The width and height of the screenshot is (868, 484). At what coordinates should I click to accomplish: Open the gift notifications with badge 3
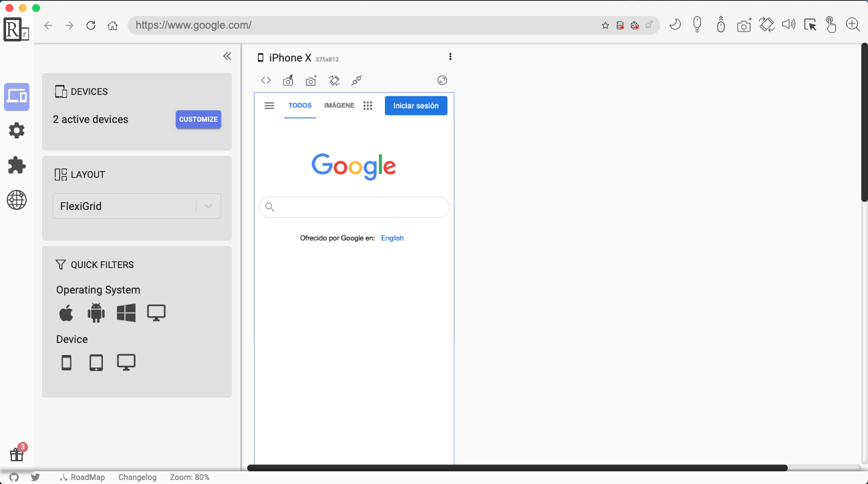pos(17,453)
